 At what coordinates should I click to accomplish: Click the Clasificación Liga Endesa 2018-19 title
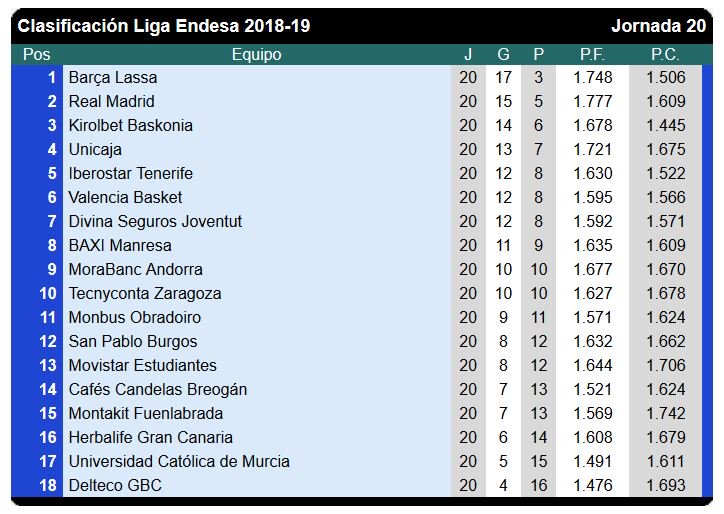(164, 26)
